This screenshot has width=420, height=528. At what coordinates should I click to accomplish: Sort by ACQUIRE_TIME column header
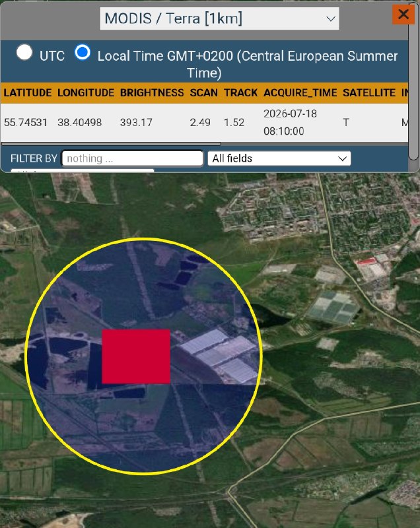(300, 92)
